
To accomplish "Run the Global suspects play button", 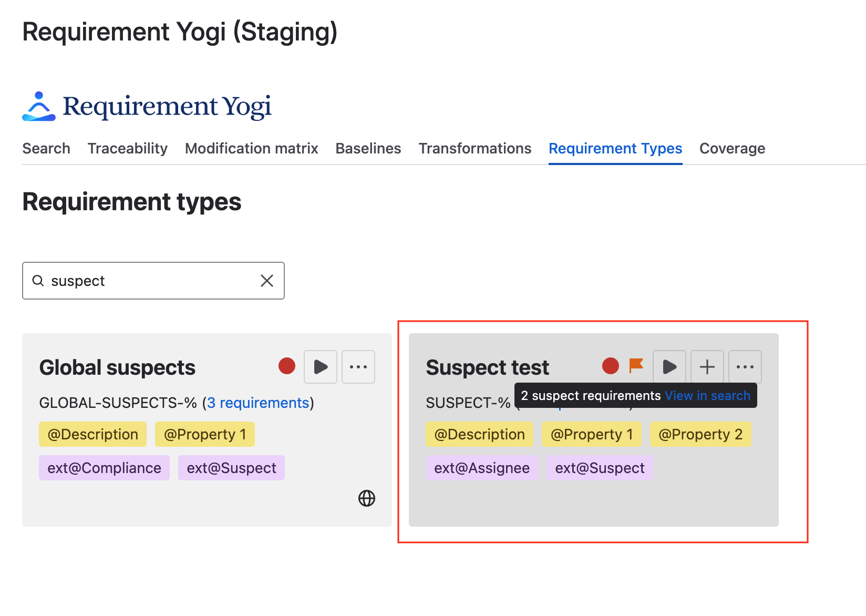I will pos(321,367).
